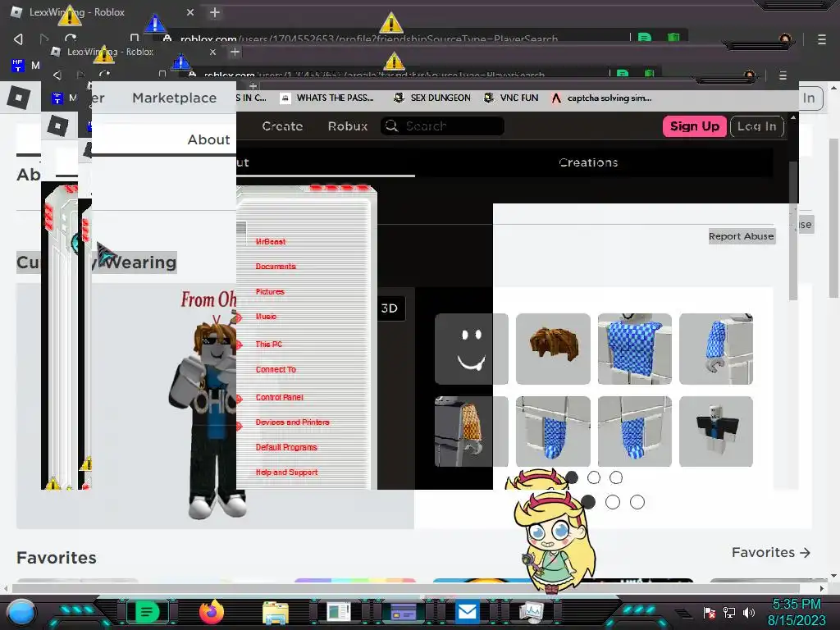Open the VNC FUN bookmark
840x630 pixels.
(512, 98)
